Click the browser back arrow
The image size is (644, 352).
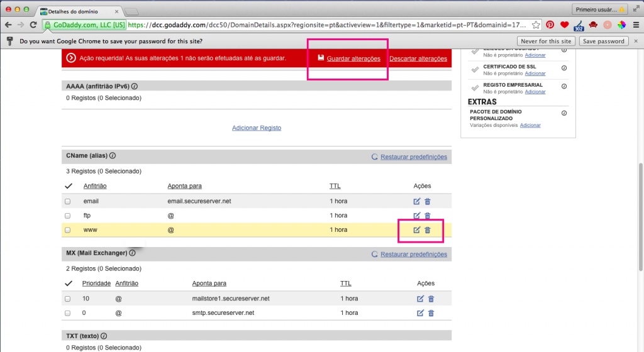[x=8, y=25]
